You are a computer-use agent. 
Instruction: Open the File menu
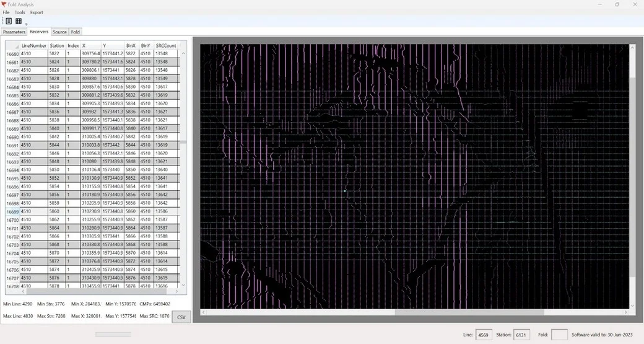coord(6,12)
